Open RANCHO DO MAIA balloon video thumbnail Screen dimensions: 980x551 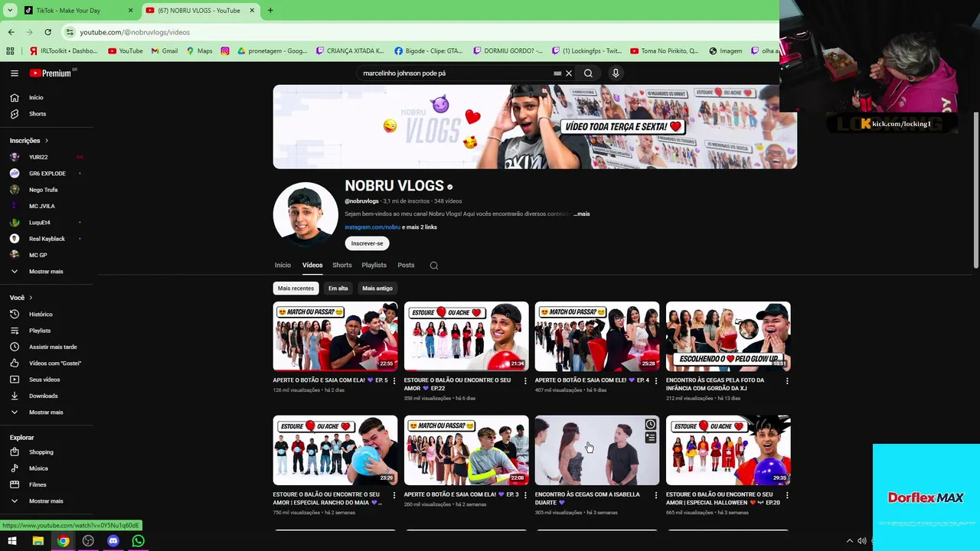335,451
